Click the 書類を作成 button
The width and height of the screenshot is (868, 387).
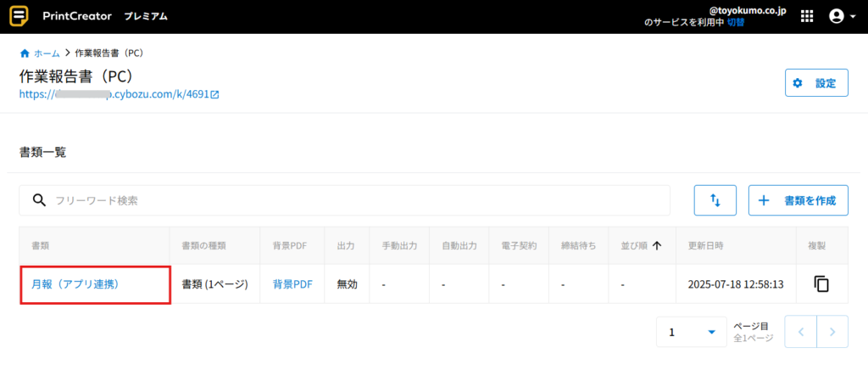tap(798, 200)
